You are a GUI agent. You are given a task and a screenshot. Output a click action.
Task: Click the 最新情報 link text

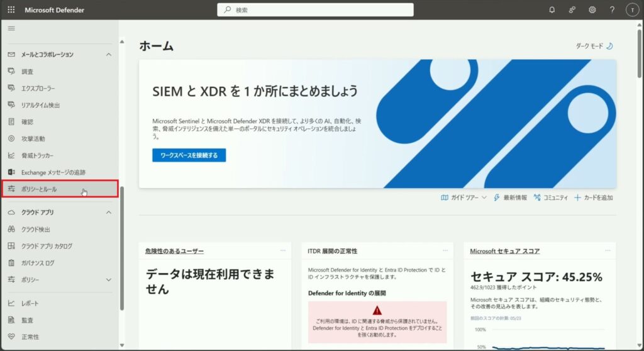click(x=515, y=198)
